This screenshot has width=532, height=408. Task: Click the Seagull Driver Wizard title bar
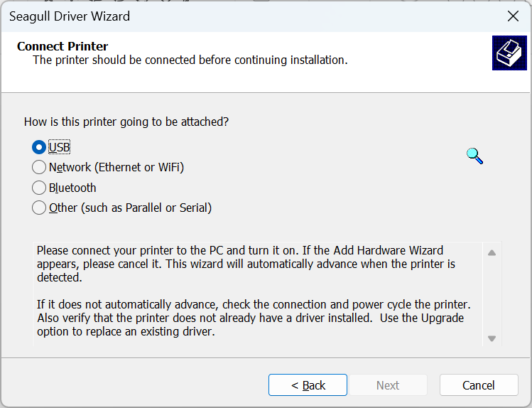click(x=213, y=16)
